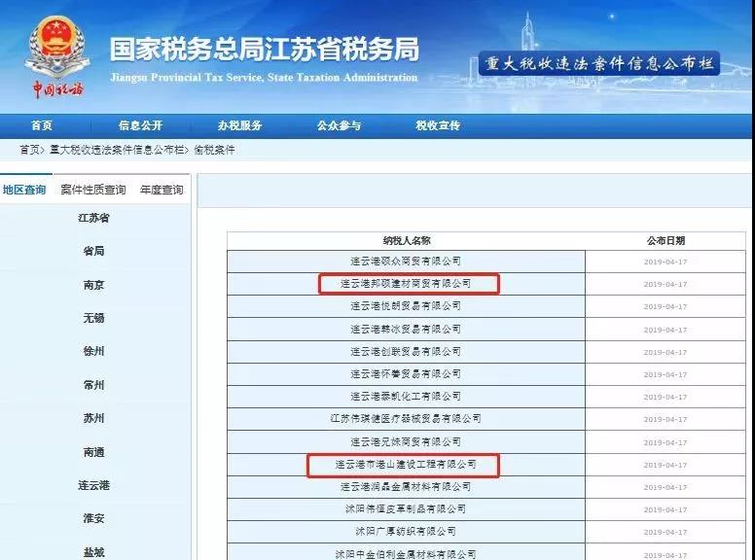
Task: Switch to the 年度查询 tab
Action: pos(162,190)
